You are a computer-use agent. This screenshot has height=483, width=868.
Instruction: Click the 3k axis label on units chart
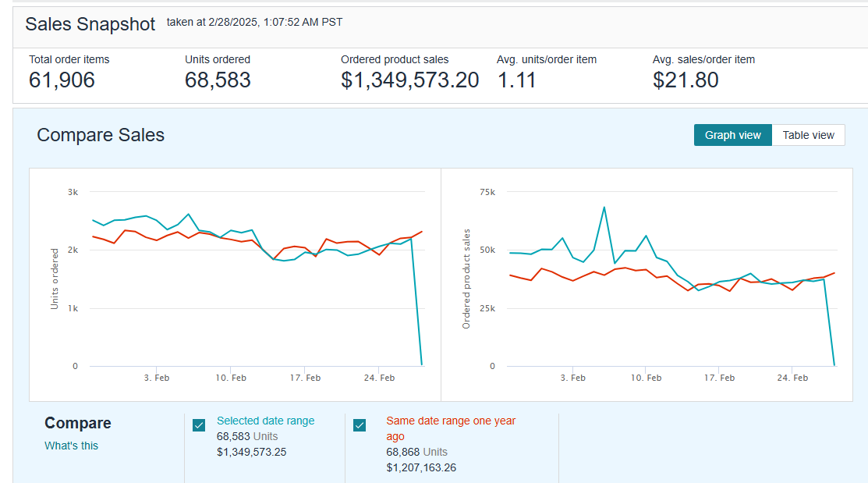point(73,192)
